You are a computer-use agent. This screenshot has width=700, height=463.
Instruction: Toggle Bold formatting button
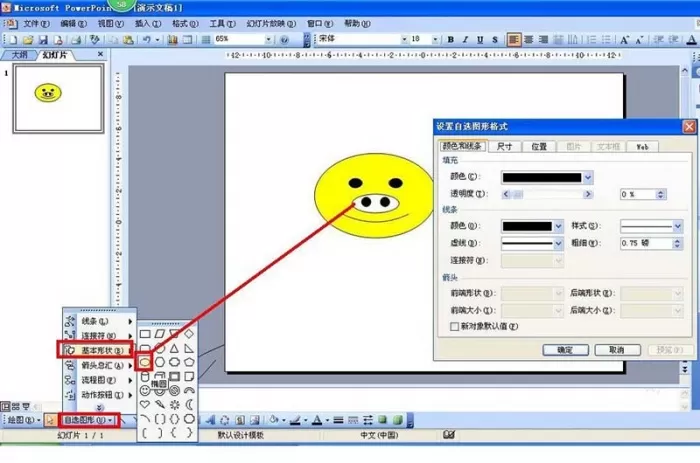[x=451, y=40]
